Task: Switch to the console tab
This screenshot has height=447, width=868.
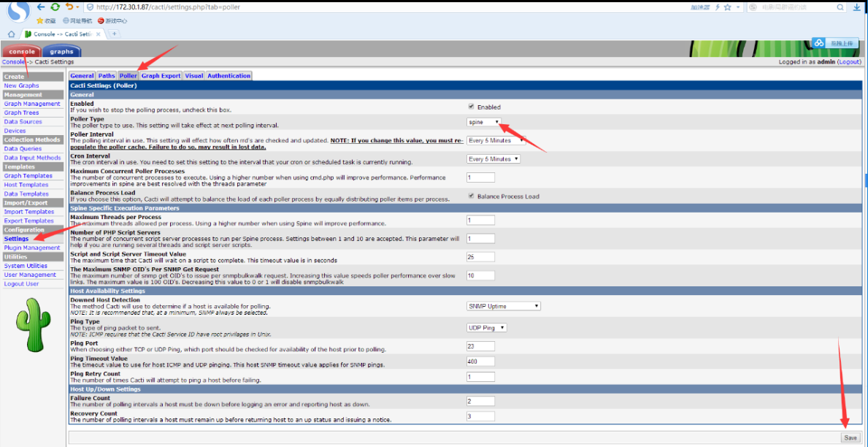Action: pos(22,52)
